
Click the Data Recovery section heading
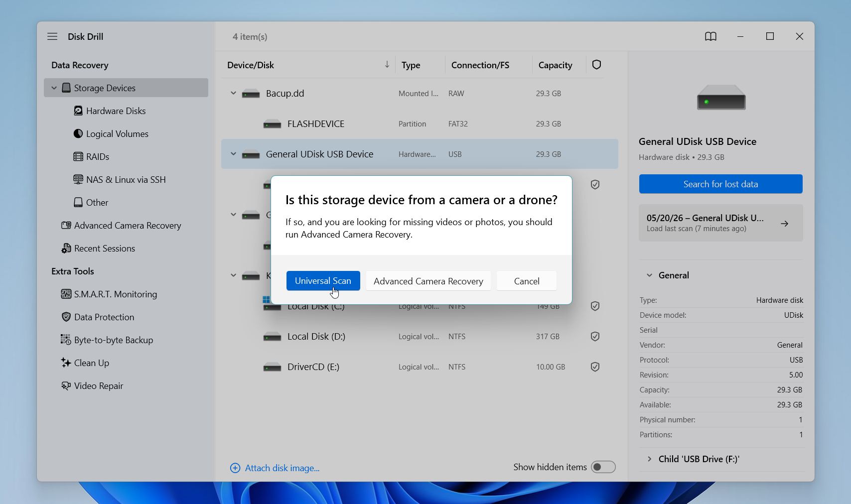(80, 65)
